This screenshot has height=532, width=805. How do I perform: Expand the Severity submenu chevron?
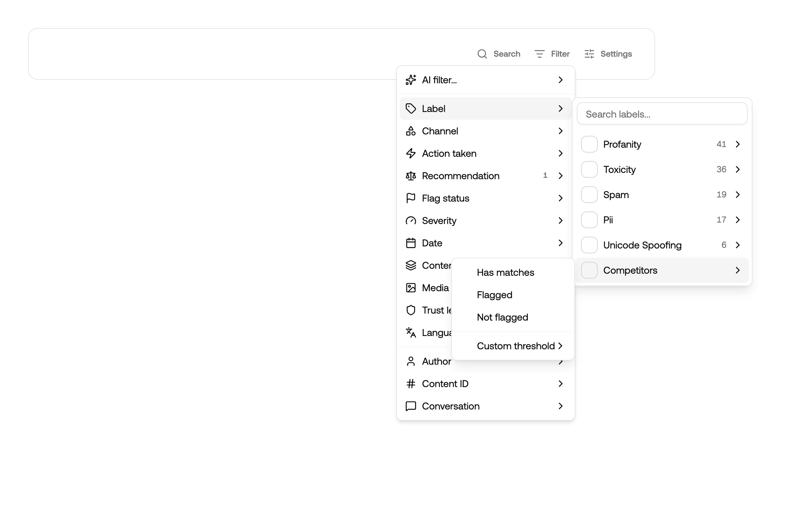561,220
